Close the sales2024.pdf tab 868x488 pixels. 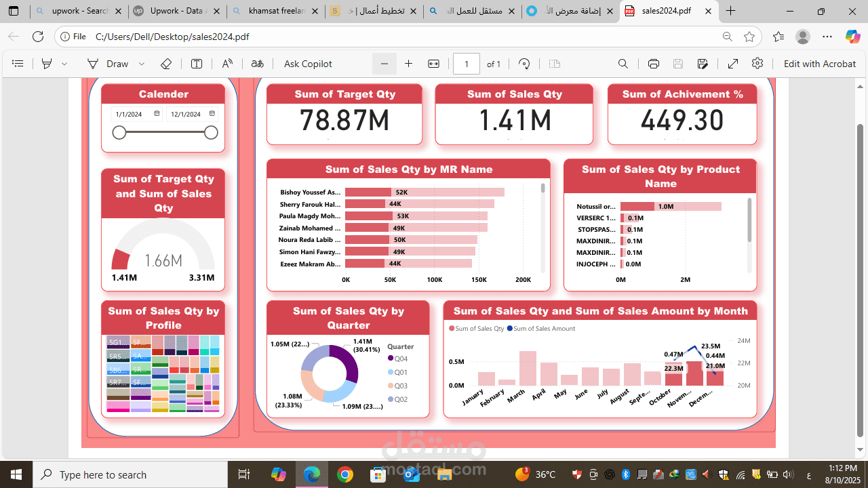coord(709,12)
